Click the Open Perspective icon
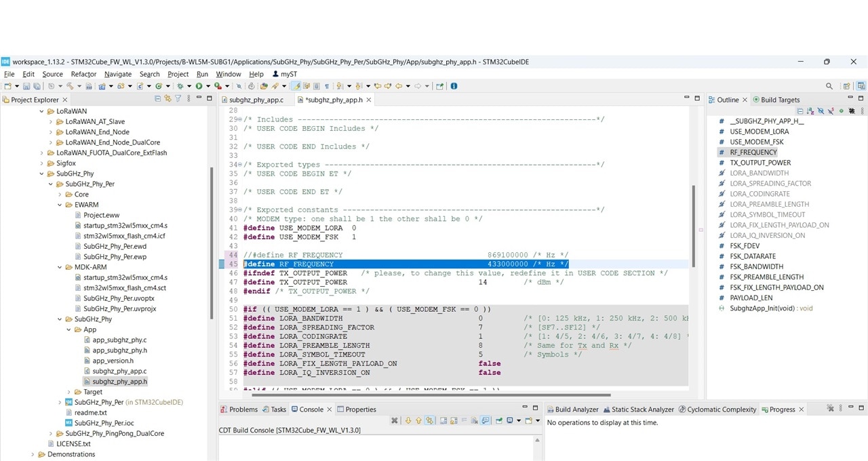Viewport: 868px width, 461px height. click(846, 86)
